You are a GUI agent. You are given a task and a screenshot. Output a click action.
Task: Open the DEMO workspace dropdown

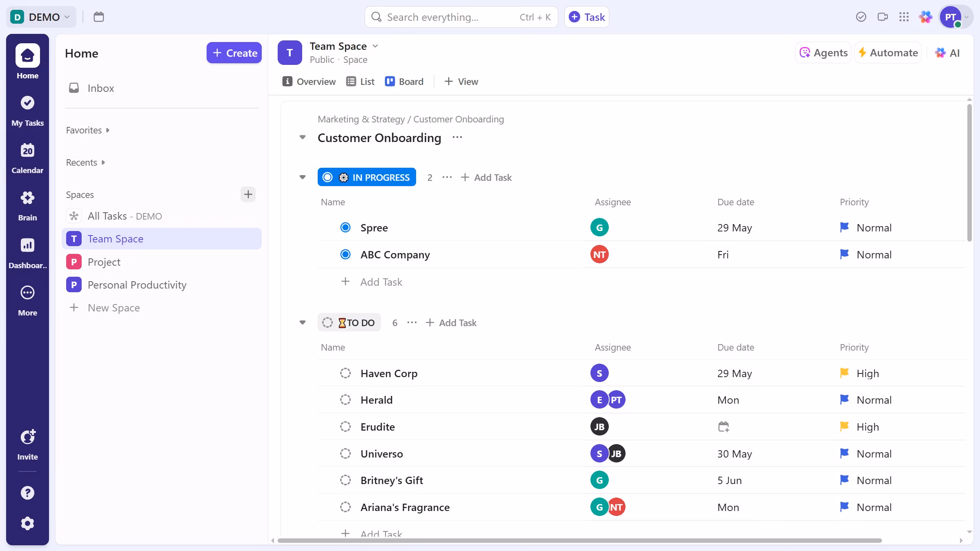point(41,17)
